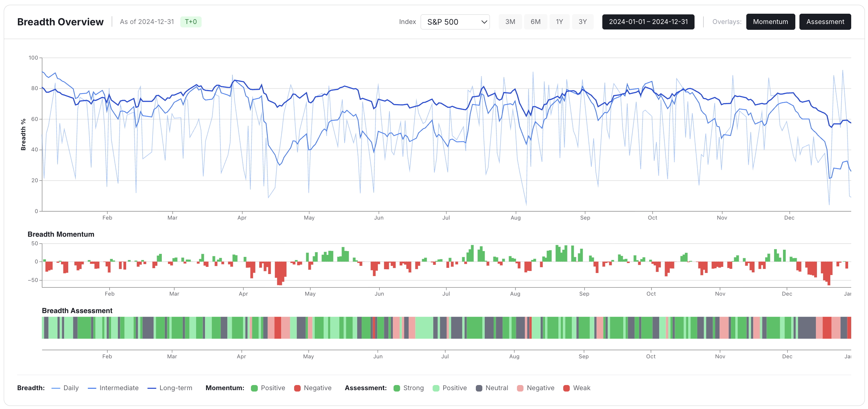Click the Daily breadth legend line icon
The height and width of the screenshot is (409, 868).
click(x=56, y=388)
